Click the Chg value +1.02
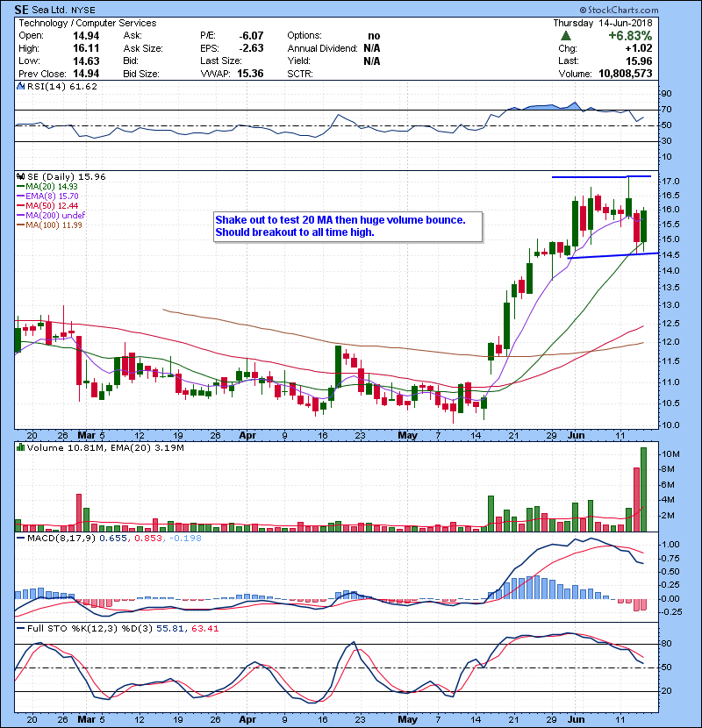The height and width of the screenshot is (728, 702). pos(639,48)
